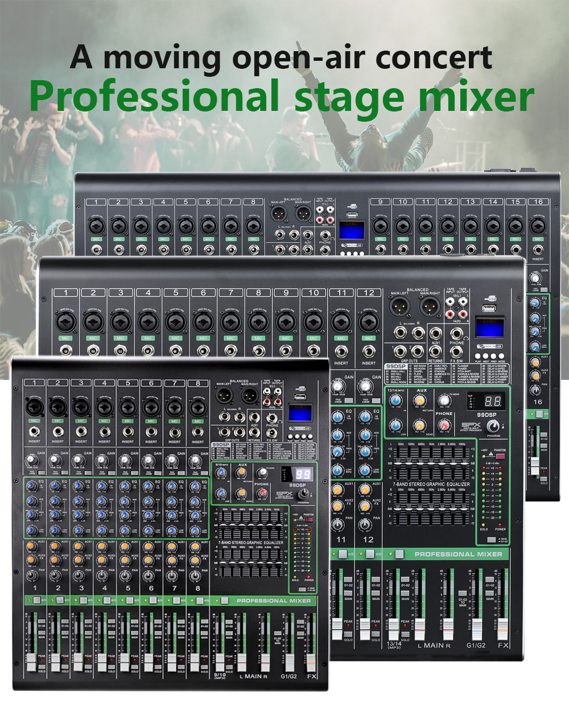Toggle channel 1 Solo on the 8-channel mixer
Image resolution: width=569 pixels, height=728 pixels.
click(x=42, y=667)
